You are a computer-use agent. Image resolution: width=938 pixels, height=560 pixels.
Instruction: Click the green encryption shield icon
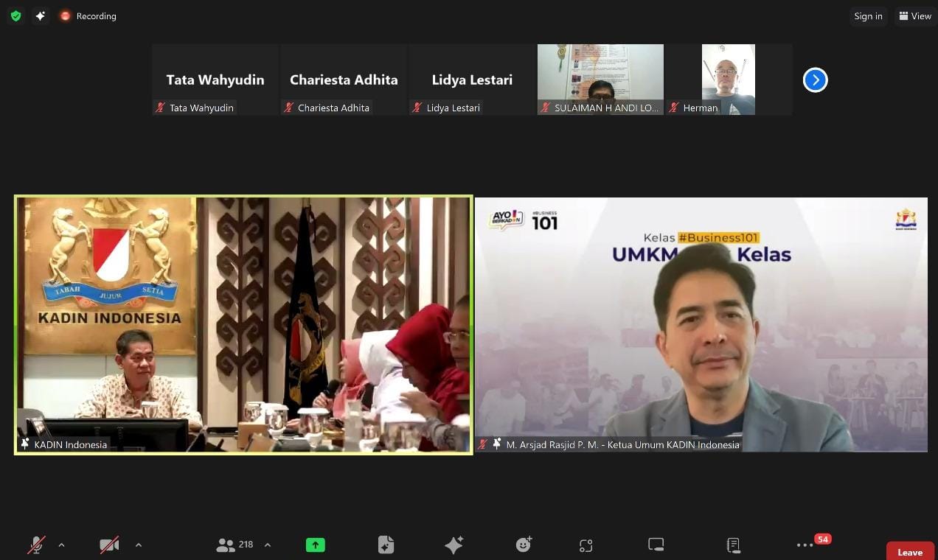point(15,15)
